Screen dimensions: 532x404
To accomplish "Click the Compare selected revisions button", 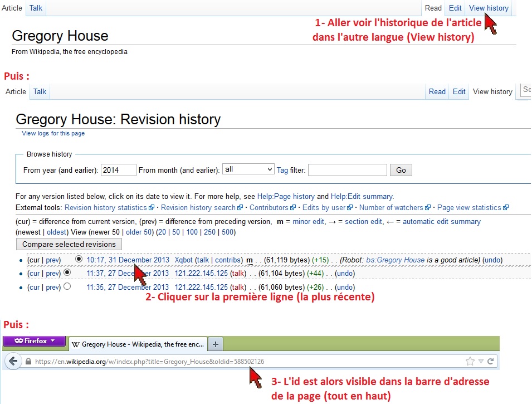I will 69,244.
